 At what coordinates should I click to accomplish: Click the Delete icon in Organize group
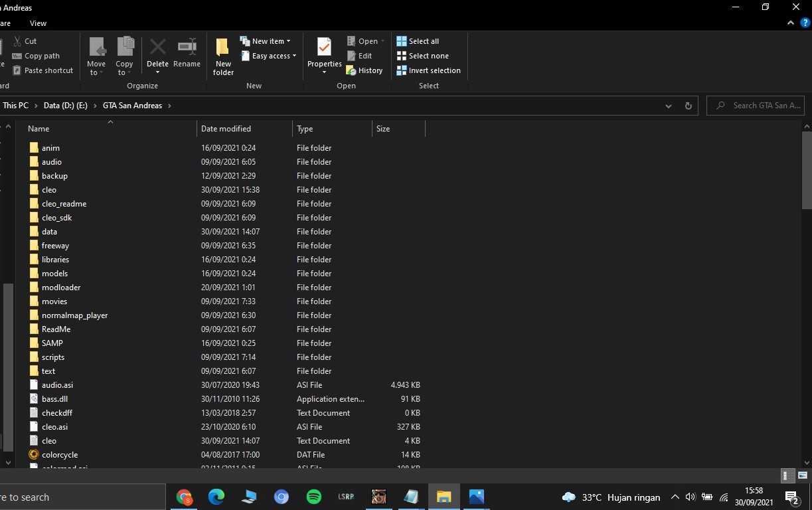pyautogui.click(x=157, y=47)
